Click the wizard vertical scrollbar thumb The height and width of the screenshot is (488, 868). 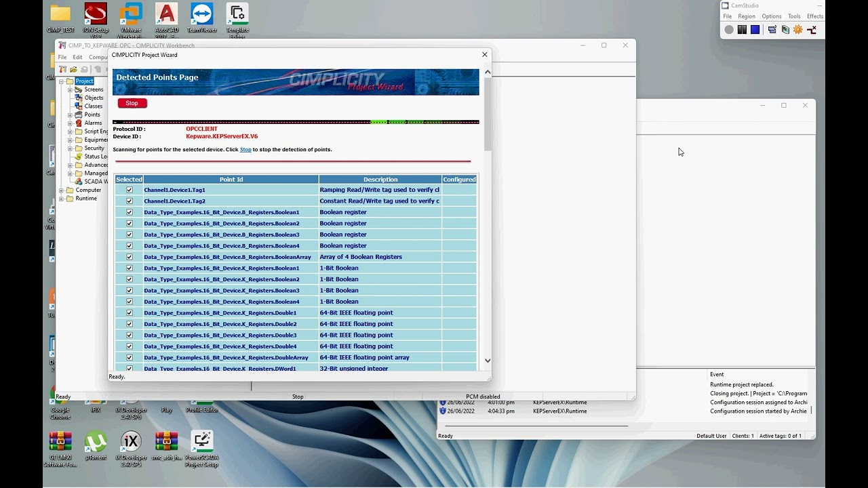[487, 114]
